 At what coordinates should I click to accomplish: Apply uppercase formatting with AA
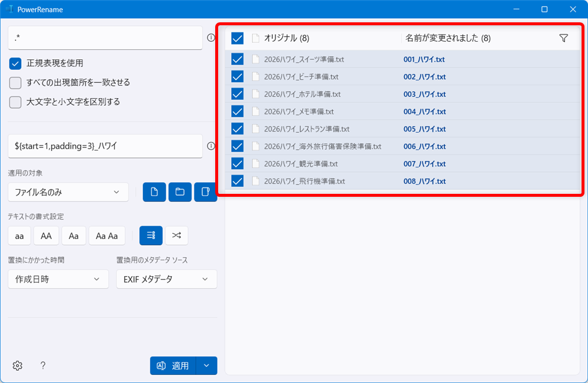pos(46,235)
